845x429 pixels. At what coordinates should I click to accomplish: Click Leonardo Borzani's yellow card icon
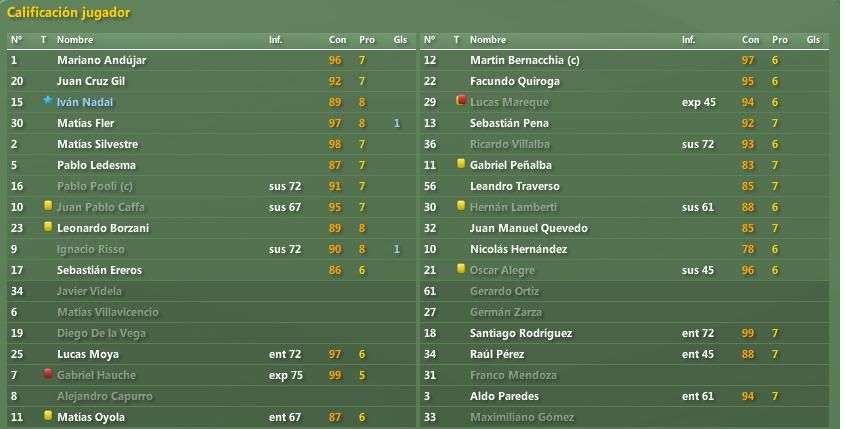tap(48, 226)
